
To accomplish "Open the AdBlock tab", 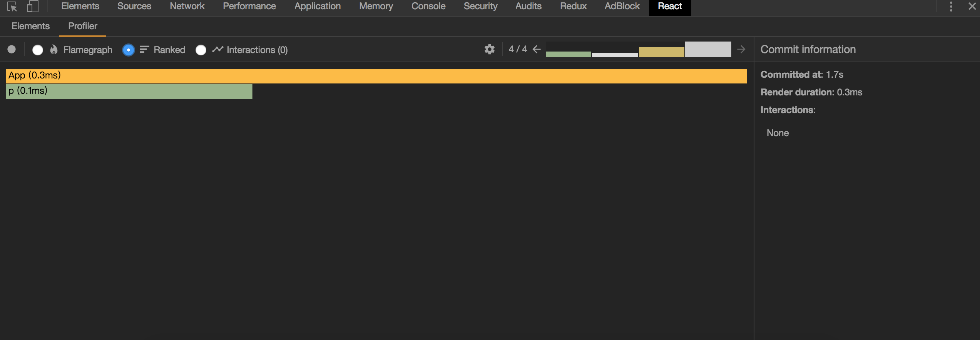I will tap(622, 6).
